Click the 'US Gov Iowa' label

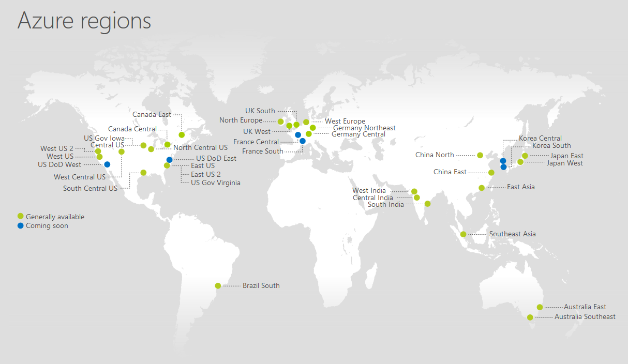coord(104,138)
